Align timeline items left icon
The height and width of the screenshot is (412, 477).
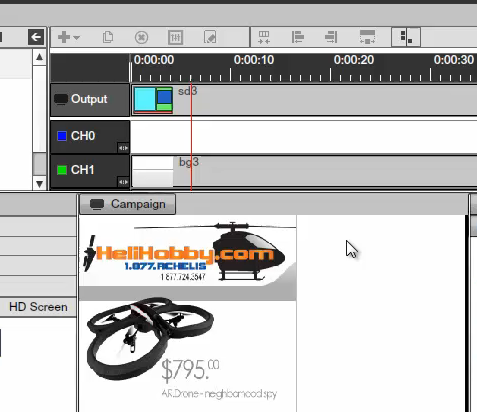click(x=298, y=37)
